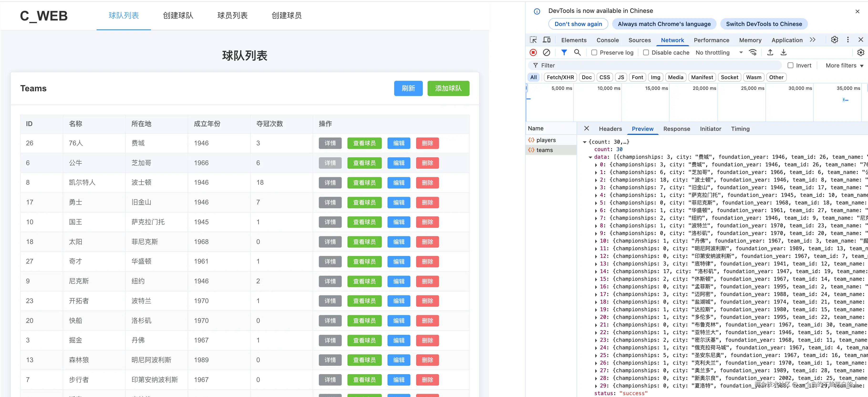The width and height of the screenshot is (868, 397).
Task: Enable the Preserve log checkbox
Action: pos(594,52)
